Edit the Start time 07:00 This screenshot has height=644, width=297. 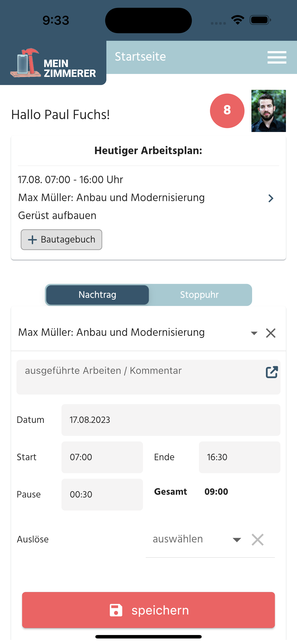[x=102, y=457]
